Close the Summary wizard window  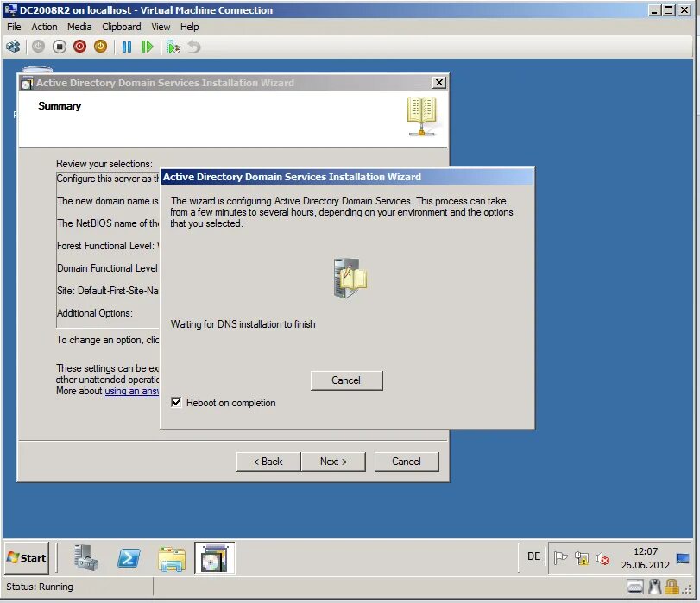(439, 83)
